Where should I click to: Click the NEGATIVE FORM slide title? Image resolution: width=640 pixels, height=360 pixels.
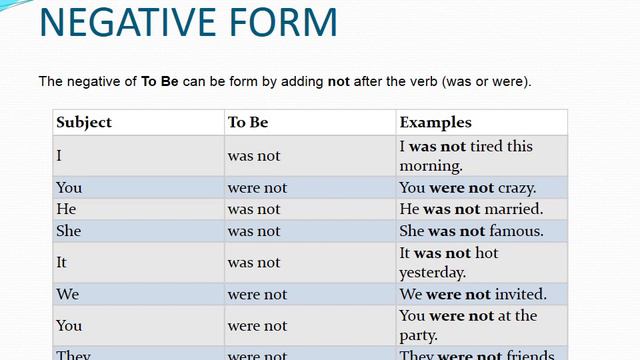188,22
